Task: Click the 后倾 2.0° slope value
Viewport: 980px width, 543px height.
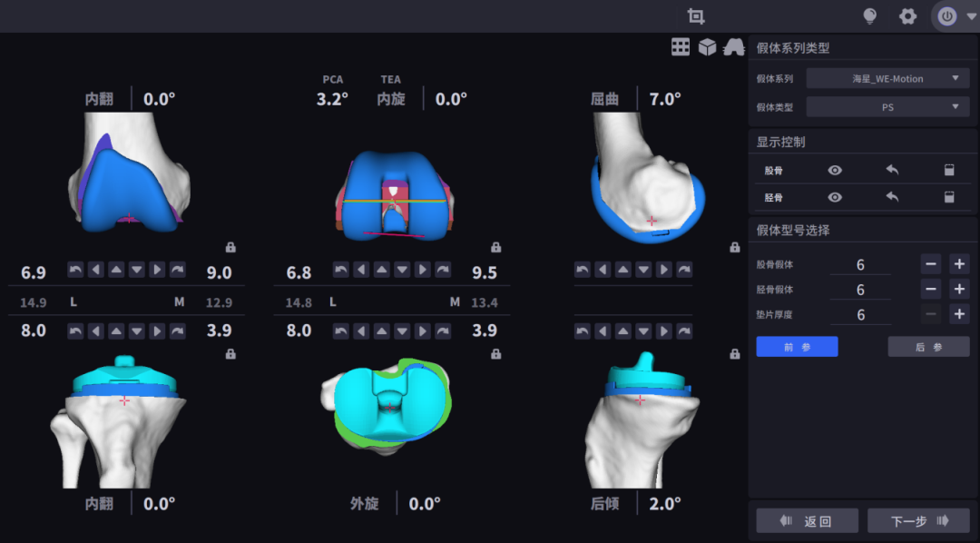Action: pyautogui.click(x=665, y=504)
